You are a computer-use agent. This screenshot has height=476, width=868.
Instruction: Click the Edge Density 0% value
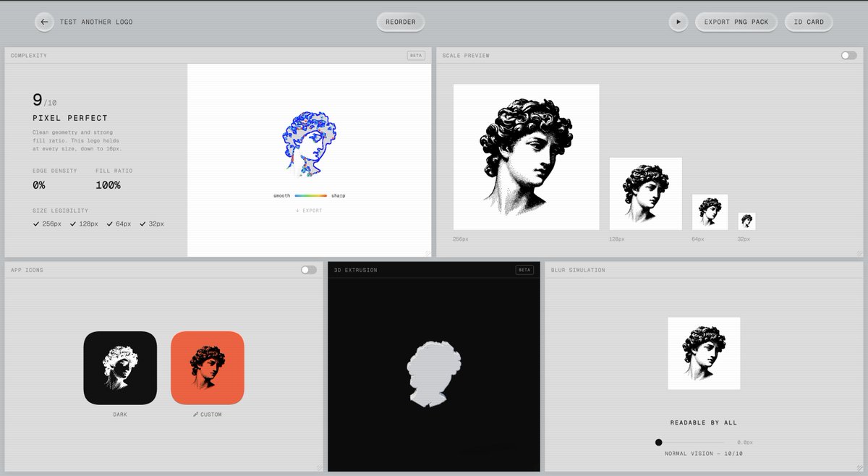(x=39, y=185)
